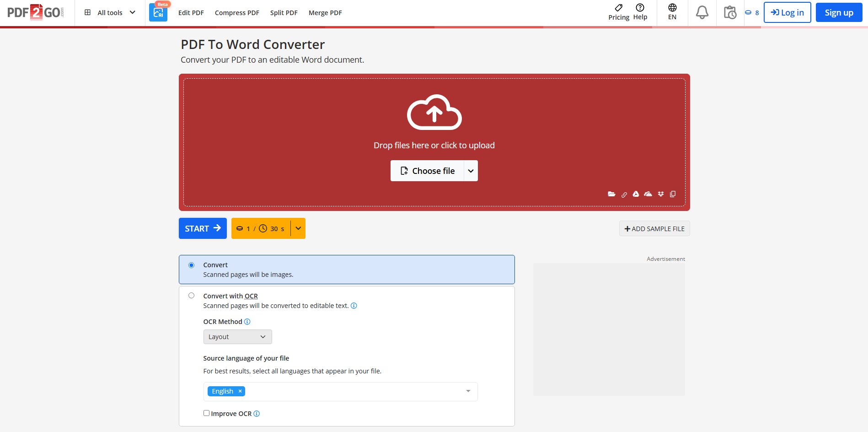Open the PDF2Go logo home link
The image size is (868, 432).
pyautogui.click(x=36, y=12)
